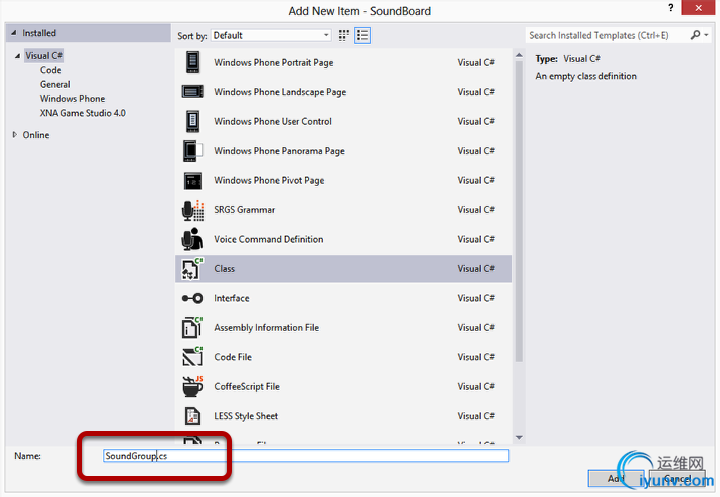Expand the Online tree node

(x=15, y=135)
